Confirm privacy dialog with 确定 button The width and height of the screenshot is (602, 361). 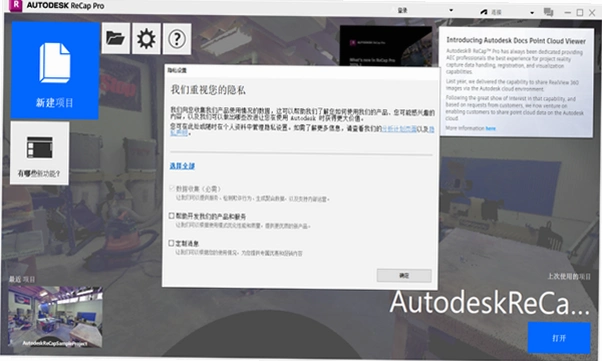[404, 275]
